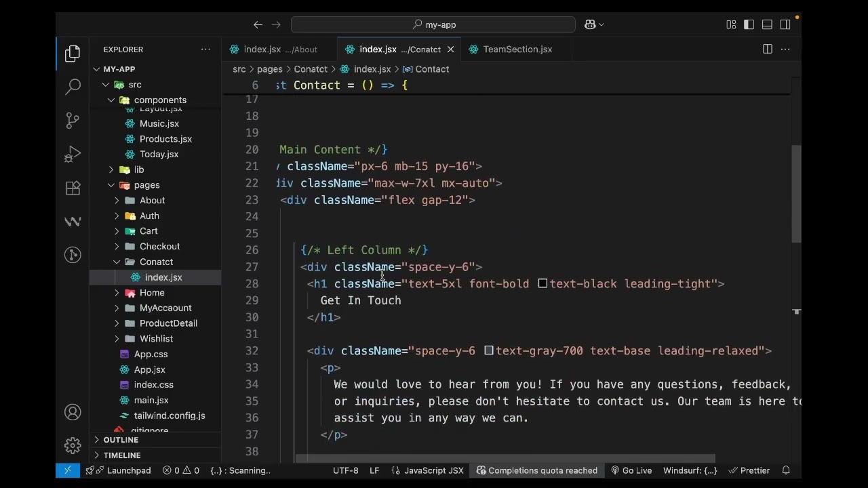Image resolution: width=868 pixels, height=488 pixels.
Task: Open the Extensions view icon
Action: tap(73, 188)
